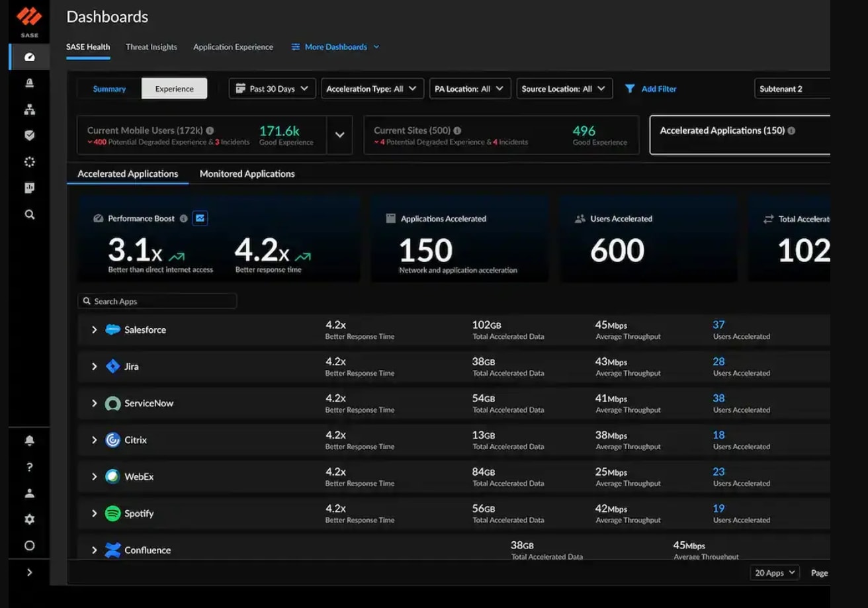Open notifications bell at sidebar bottom

[29, 441]
